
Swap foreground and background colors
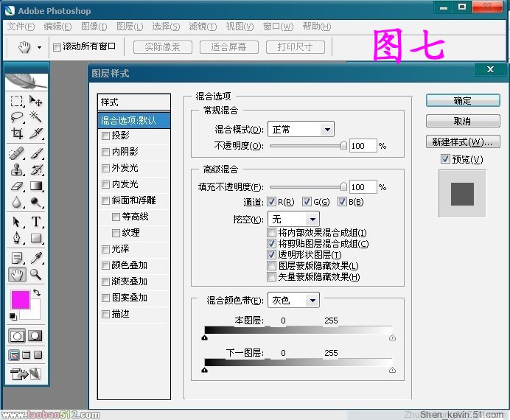pyautogui.click(x=37, y=293)
